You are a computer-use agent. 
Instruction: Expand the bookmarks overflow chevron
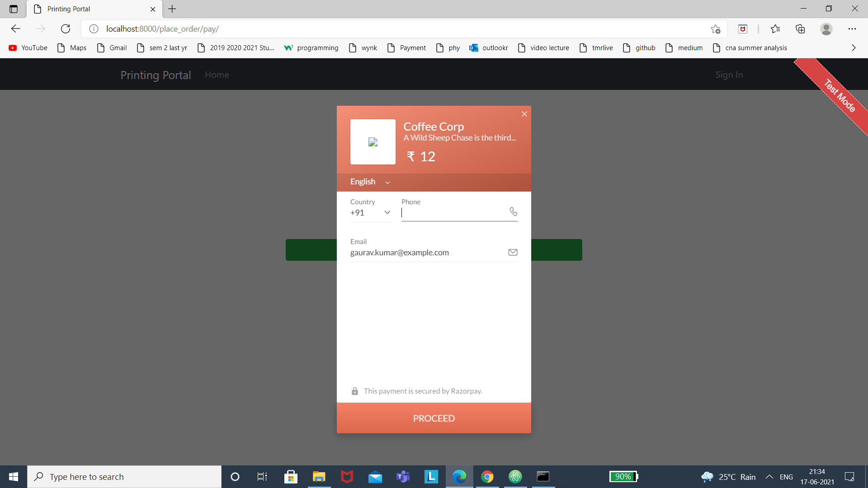coord(854,47)
